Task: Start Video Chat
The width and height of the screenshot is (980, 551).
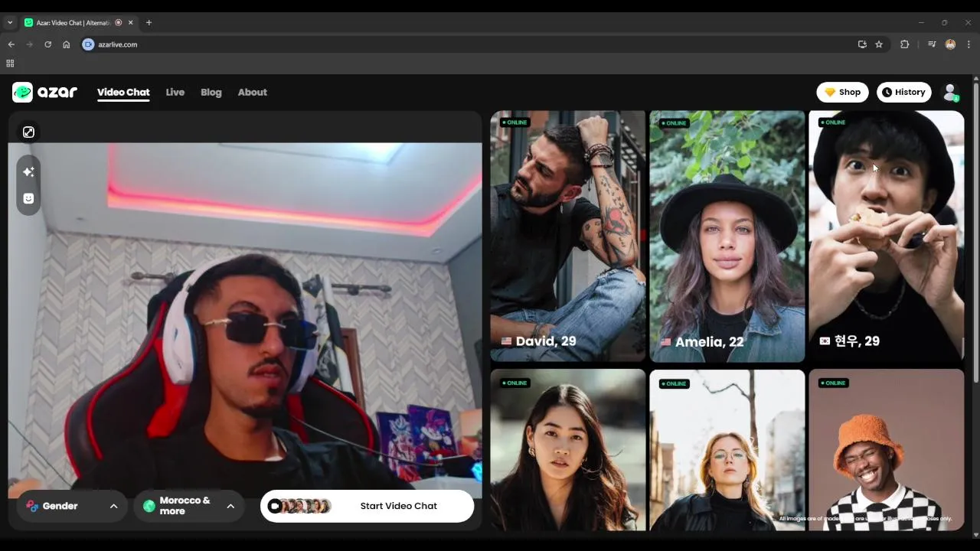Action: 367,506
